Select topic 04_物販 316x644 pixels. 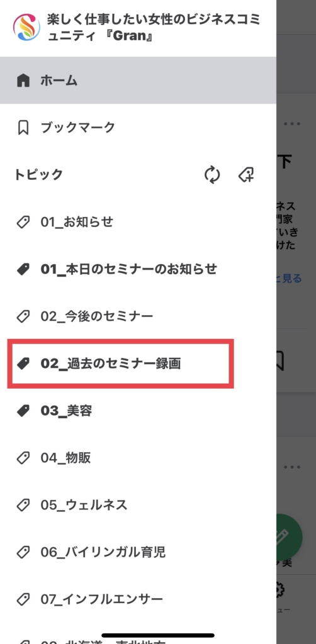pyautogui.click(x=138, y=458)
